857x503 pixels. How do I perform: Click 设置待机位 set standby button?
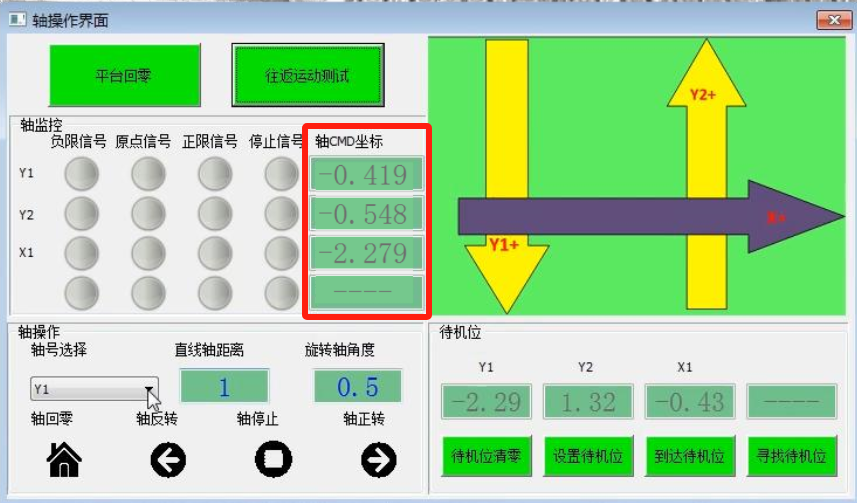[588, 457]
